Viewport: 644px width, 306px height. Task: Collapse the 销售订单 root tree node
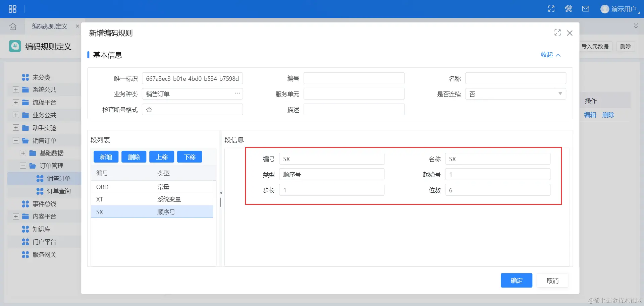pos(16,141)
